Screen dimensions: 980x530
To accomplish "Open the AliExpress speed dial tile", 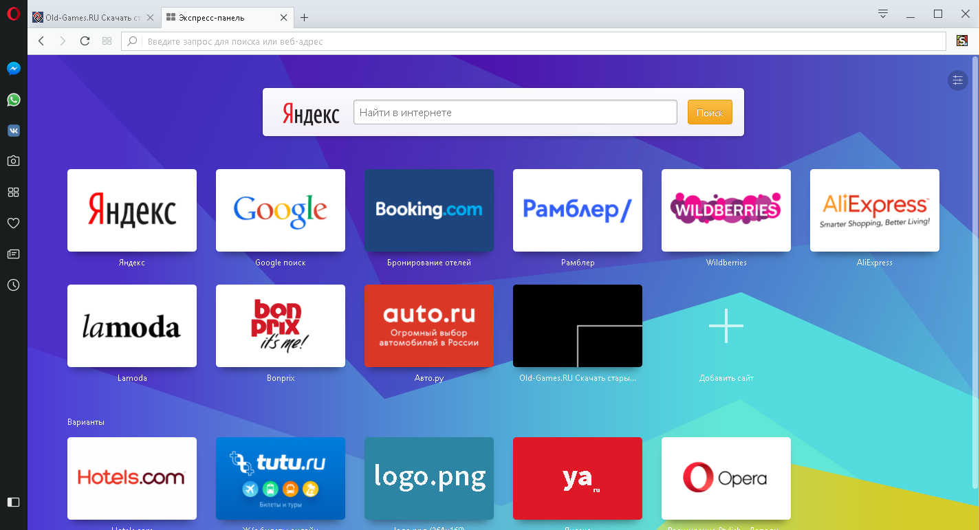I will [875, 210].
